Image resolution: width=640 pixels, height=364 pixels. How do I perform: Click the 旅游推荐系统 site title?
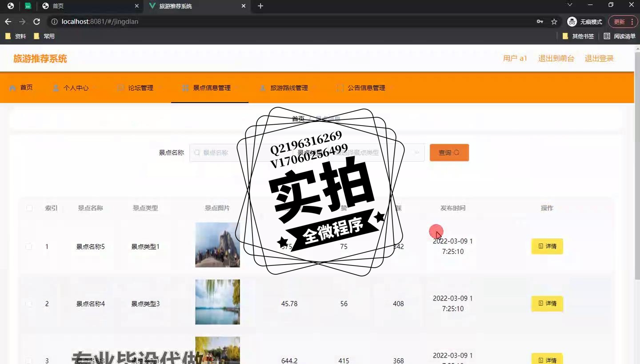tap(40, 59)
